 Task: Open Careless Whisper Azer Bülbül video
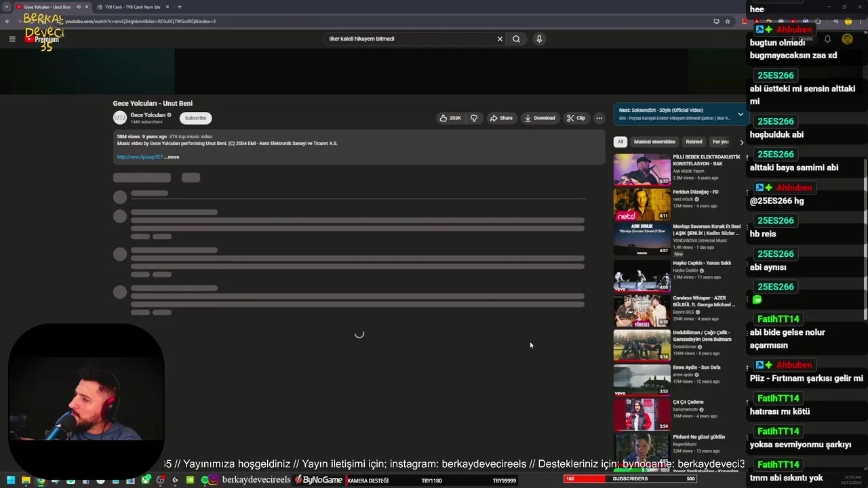click(642, 310)
